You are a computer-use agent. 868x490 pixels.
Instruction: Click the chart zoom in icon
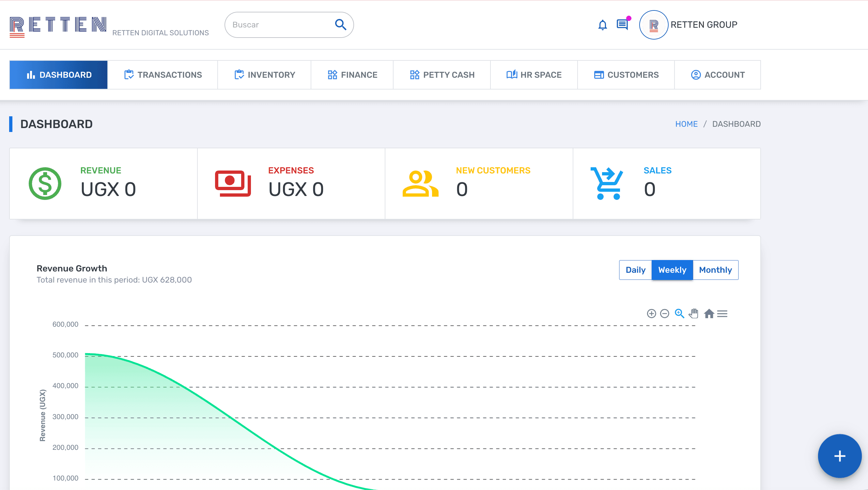[x=651, y=314]
